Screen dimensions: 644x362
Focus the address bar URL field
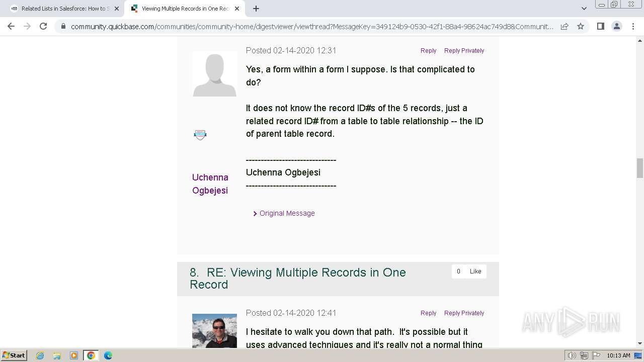click(x=312, y=27)
